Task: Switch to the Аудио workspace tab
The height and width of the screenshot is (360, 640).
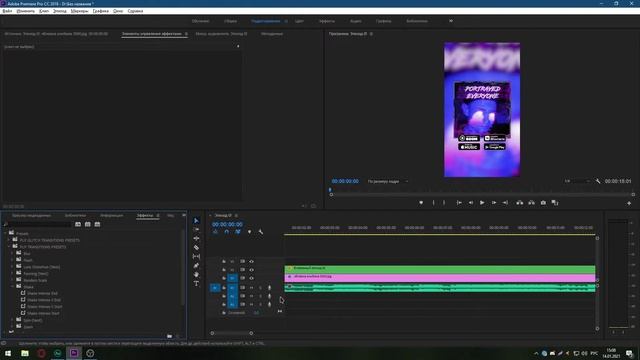Action: pyautogui.click(x=356, y=21)
